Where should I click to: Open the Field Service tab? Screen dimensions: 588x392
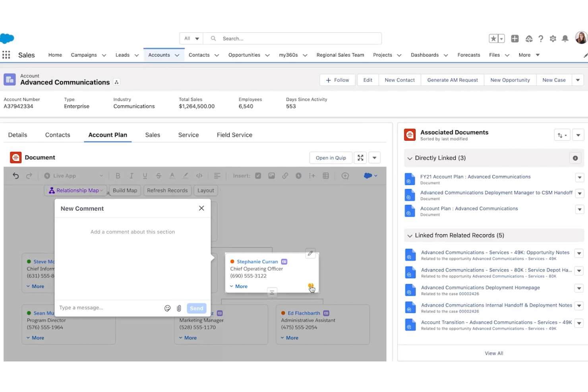coord(234,135)
